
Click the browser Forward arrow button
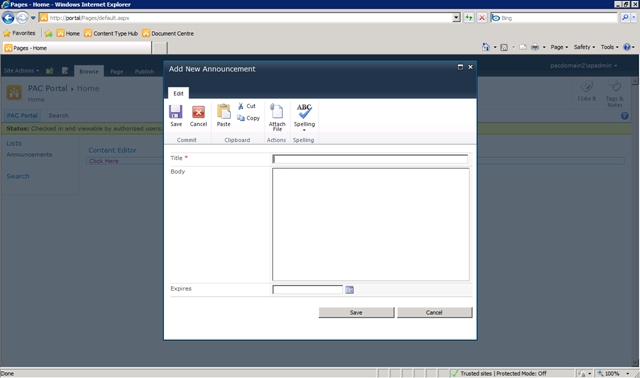tap(22, 18)
